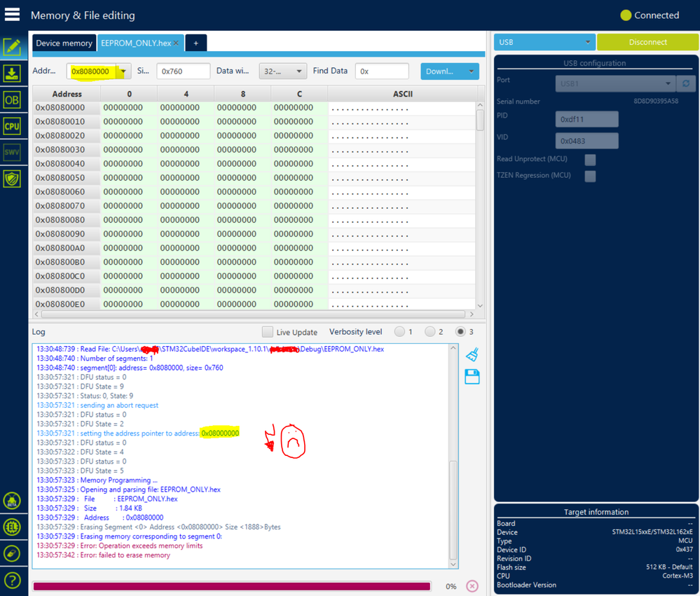Open the data width 32-bit dropdown
Viewport: 700px width, 596px height.
282,71
